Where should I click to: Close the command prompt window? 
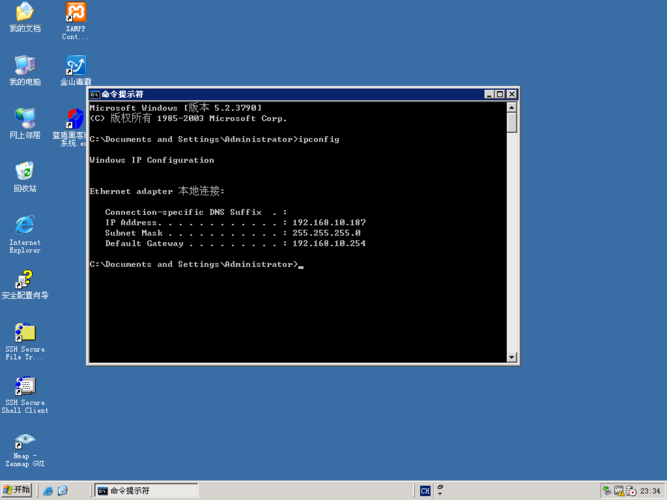tap(512, 94)
